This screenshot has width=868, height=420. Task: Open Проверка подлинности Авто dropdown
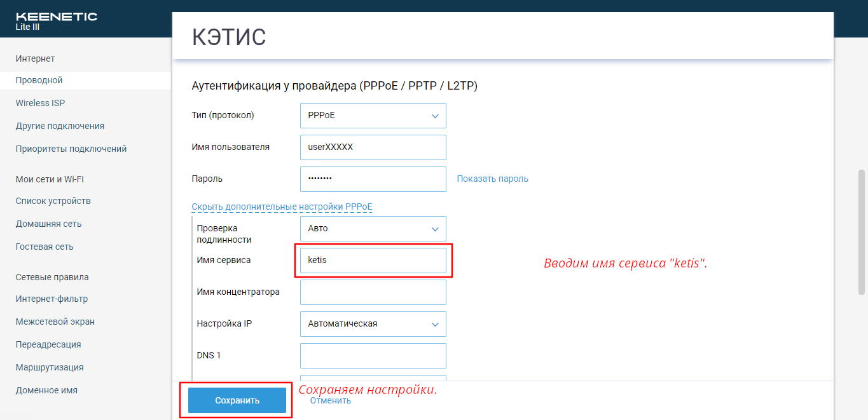[x=373, y=229]
